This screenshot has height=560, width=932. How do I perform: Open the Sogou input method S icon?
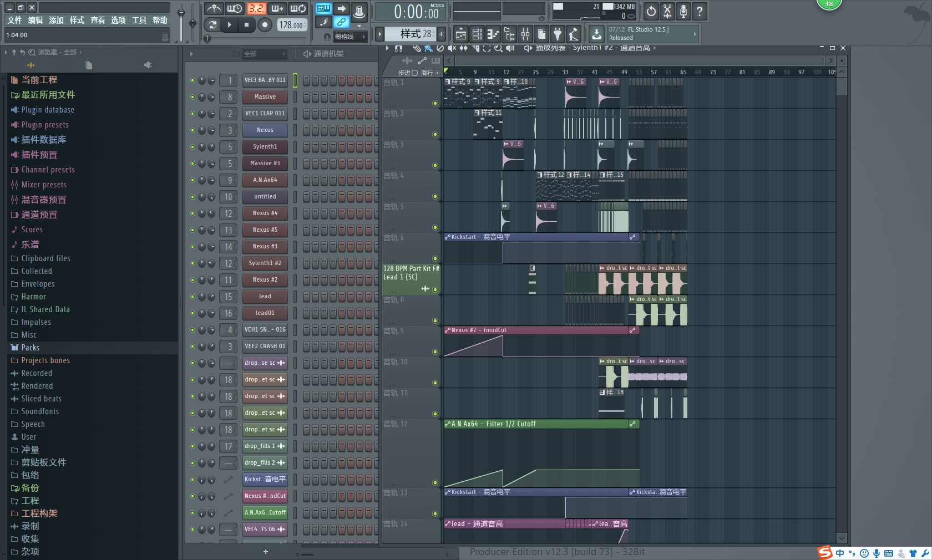pyautogui.click(x=825, y=552)
